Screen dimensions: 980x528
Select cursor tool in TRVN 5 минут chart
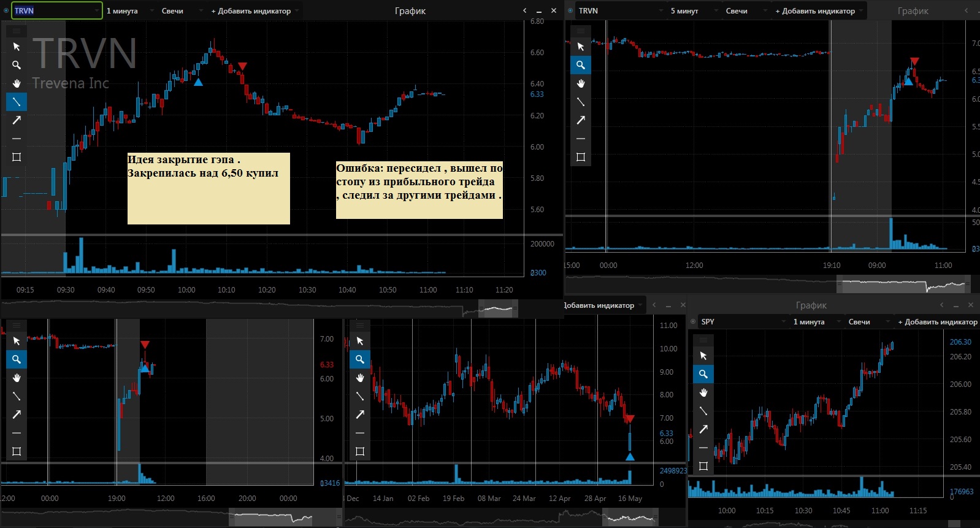coord(581,47)
